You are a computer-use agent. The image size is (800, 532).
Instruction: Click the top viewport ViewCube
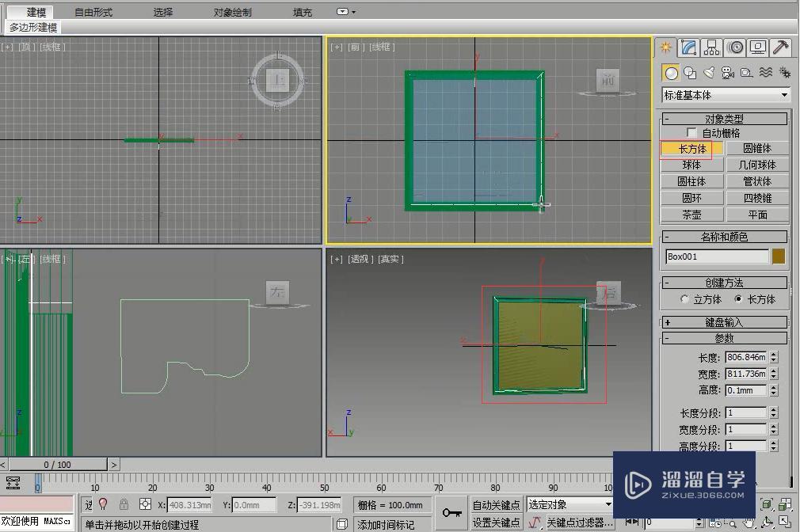(277, 81)
